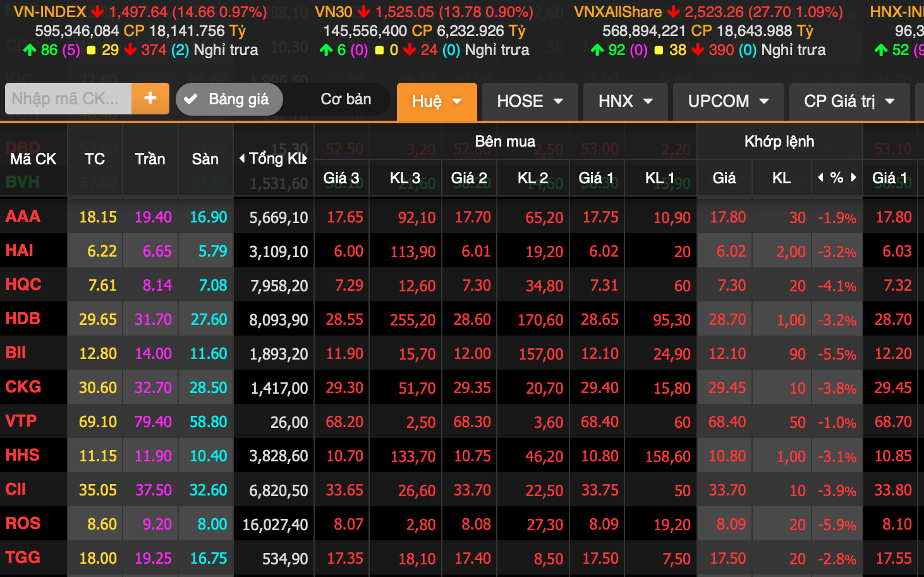Click the Khớp lệnh group header
924x577 pixels.
point(779,142)
